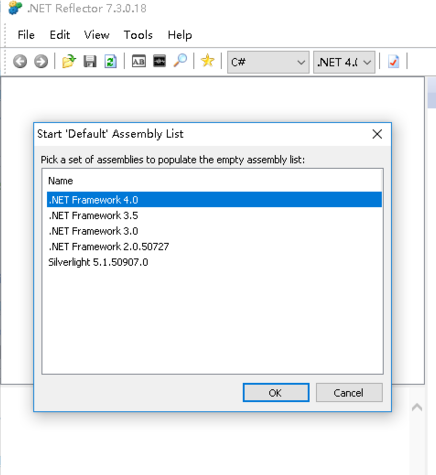Open Search with the magnifying glass icon
The width and height of the screenshot is (436, 475).
coord(180,61)
